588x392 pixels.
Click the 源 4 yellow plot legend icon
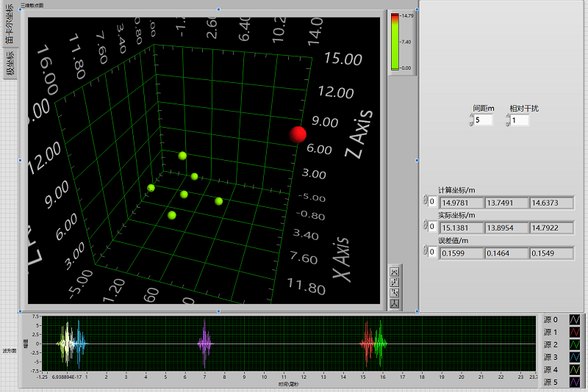pos(575,370)
